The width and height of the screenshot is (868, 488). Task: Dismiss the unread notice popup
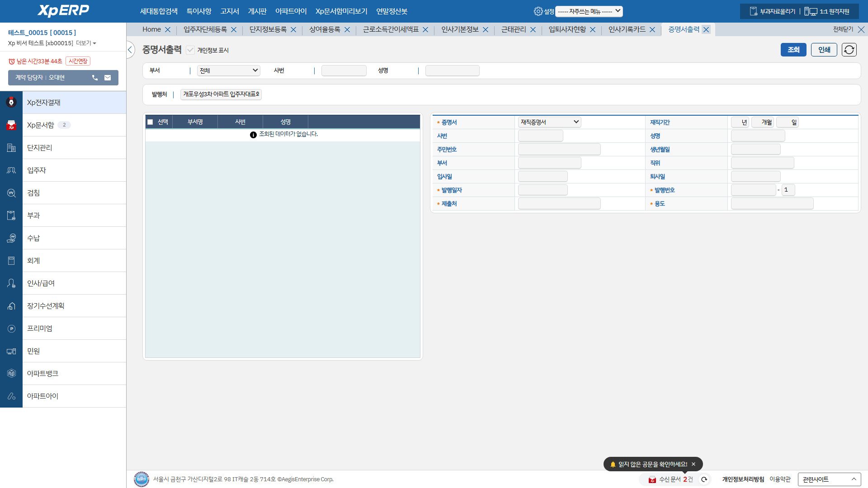[x=693, y=464]
